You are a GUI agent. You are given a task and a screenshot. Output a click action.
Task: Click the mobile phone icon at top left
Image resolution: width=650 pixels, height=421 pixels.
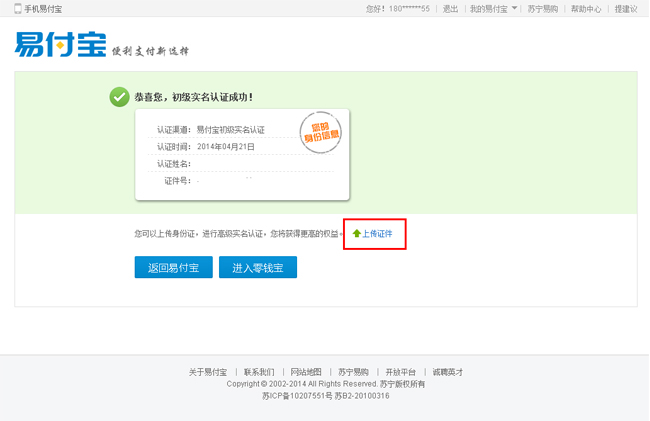(17, 8)
